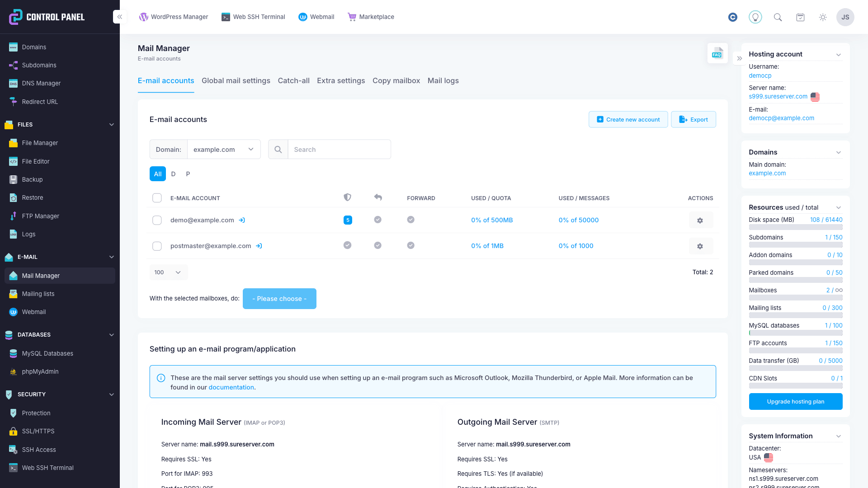
Task: Click the calendar icon in header
Action: point(800,17)
